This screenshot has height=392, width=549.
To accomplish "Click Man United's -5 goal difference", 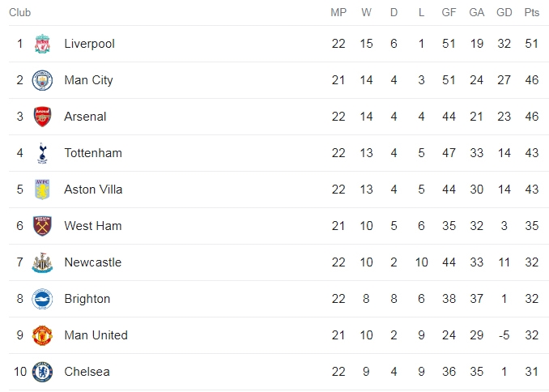I will 504,335.
